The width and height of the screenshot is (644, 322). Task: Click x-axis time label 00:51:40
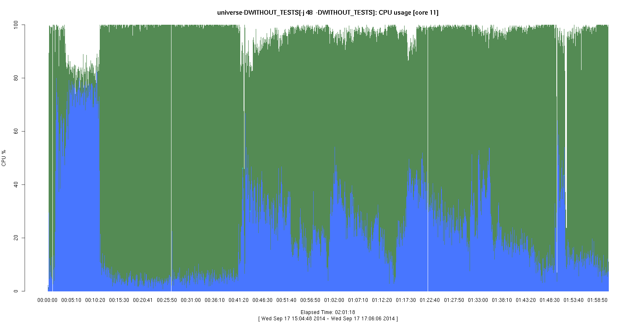point(286,300)
